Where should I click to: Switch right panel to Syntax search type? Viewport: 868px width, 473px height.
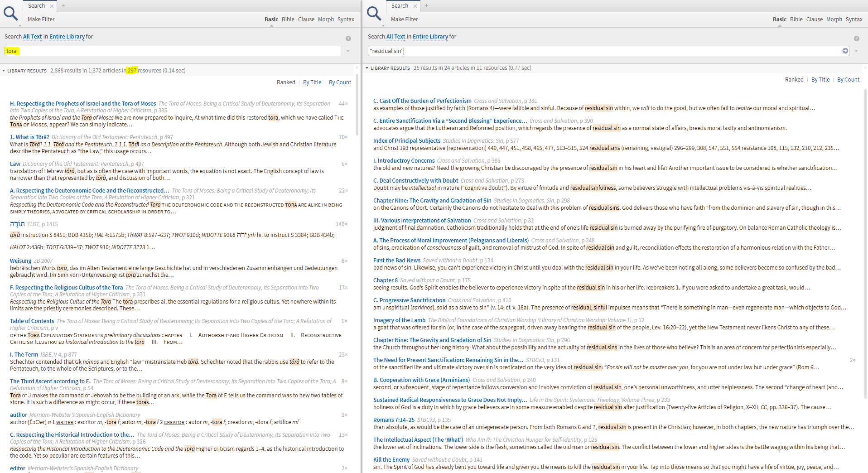(x=854, y=19)
